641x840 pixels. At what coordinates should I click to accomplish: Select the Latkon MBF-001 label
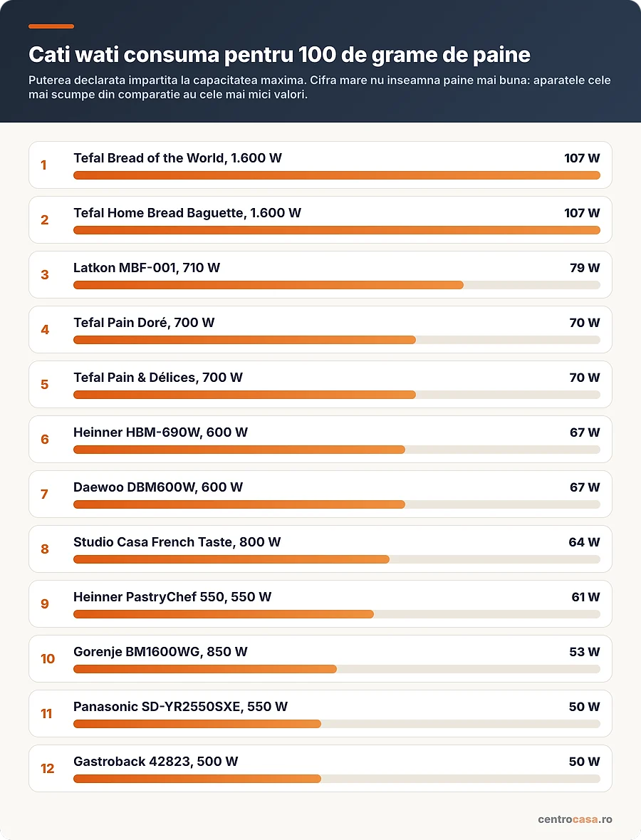147,268
